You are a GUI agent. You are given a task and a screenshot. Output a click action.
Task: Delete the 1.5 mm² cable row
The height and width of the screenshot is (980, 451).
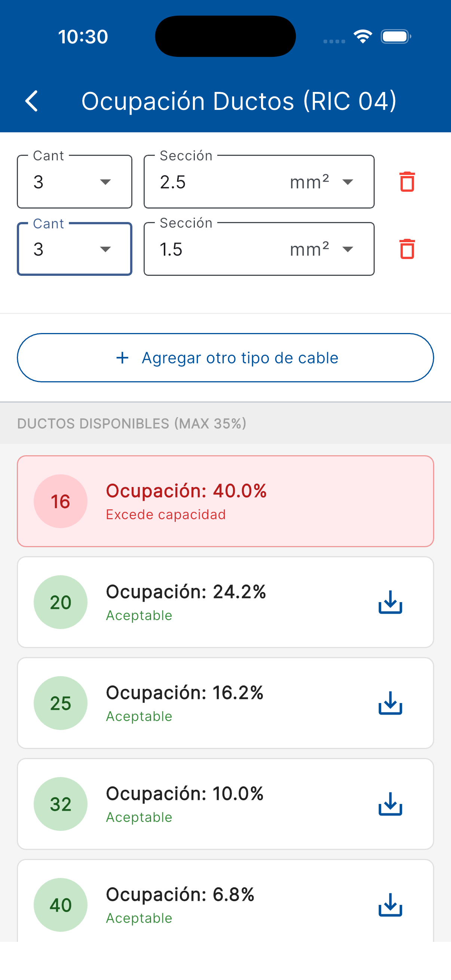coord(407,249)
